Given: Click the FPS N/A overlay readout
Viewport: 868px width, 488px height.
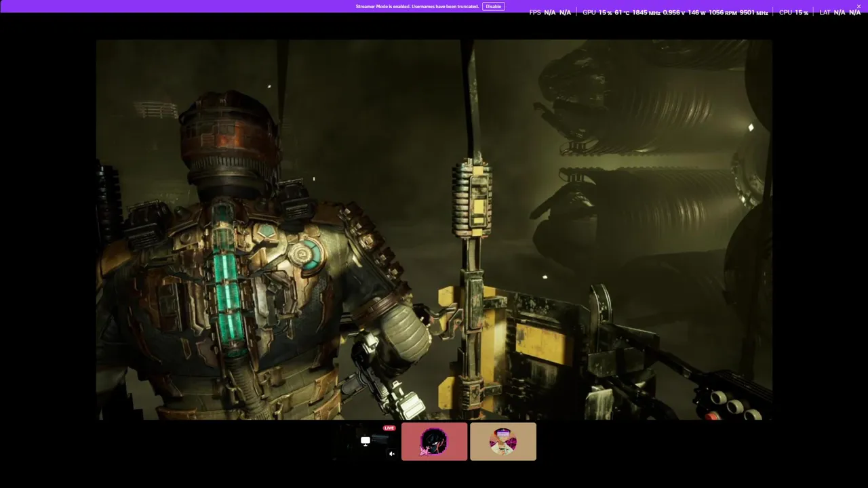Looking at the screenshot, I should pyautogui.click(x=550, y=12).
